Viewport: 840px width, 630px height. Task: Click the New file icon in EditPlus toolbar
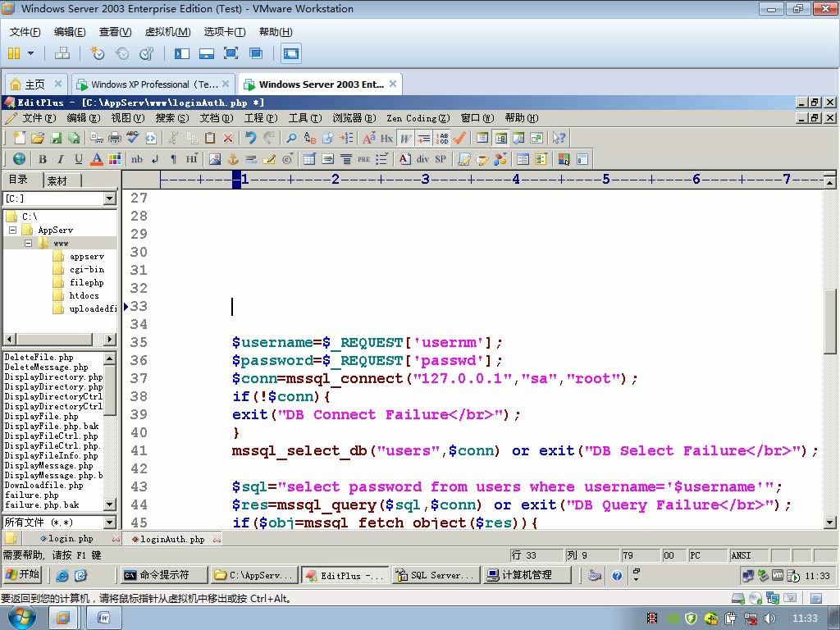20,138
